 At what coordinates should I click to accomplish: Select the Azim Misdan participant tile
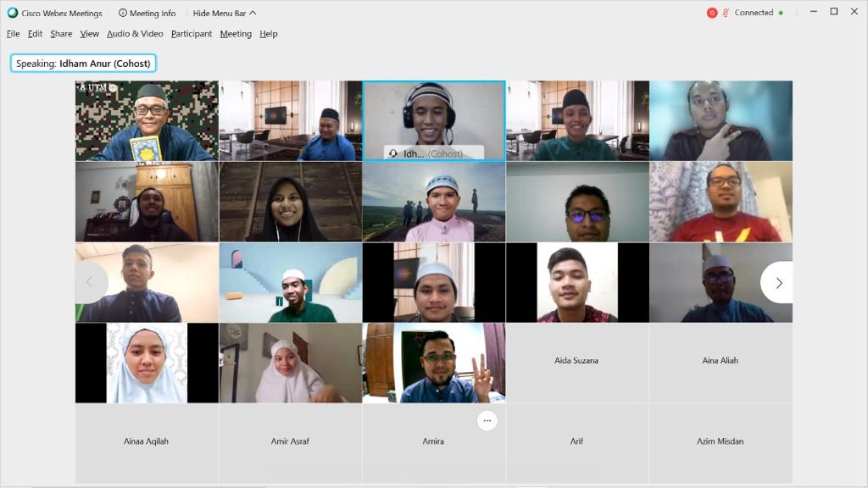coord(721,441)
